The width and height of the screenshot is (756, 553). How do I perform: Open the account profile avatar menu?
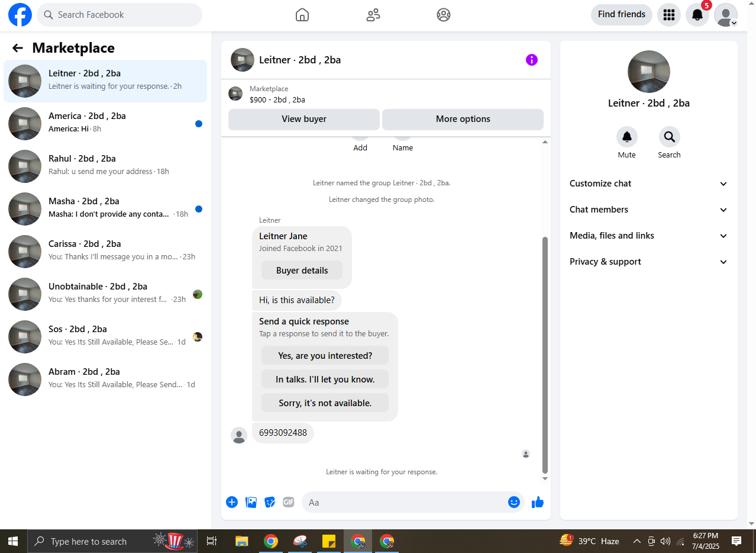[726, 15]
